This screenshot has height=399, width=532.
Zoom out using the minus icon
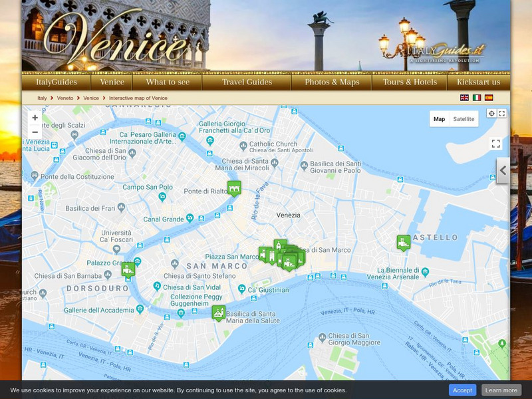point(35,132)
